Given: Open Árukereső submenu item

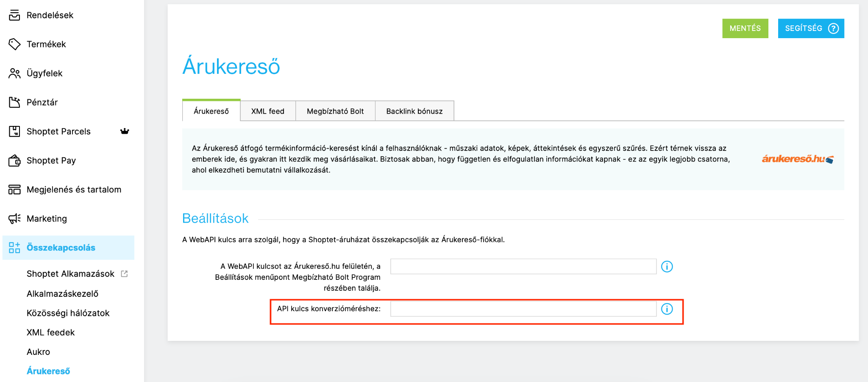Looking at the screenshot, I should pos(48,371).
